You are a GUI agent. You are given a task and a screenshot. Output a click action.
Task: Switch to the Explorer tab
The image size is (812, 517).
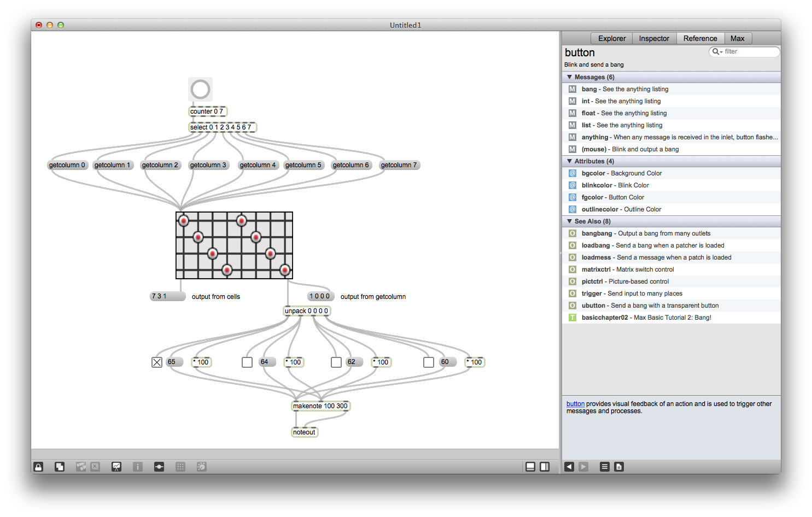[612, 38]
